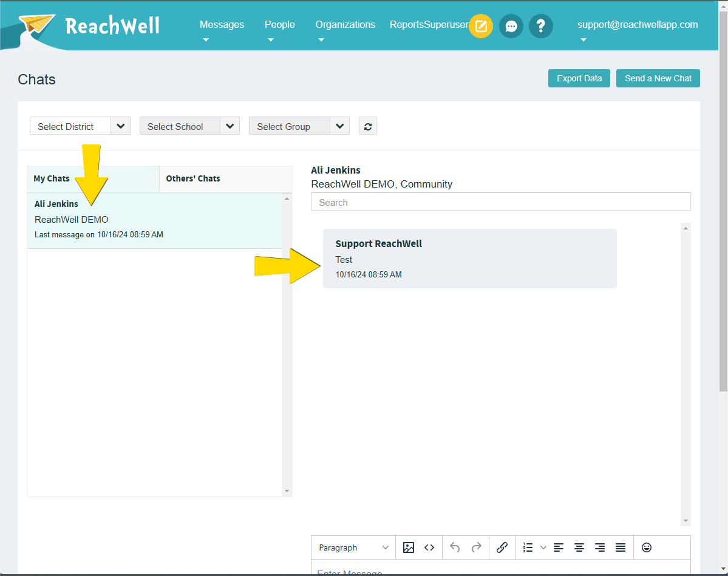
Task: Insert an image into the message
Action: [409, 547]
